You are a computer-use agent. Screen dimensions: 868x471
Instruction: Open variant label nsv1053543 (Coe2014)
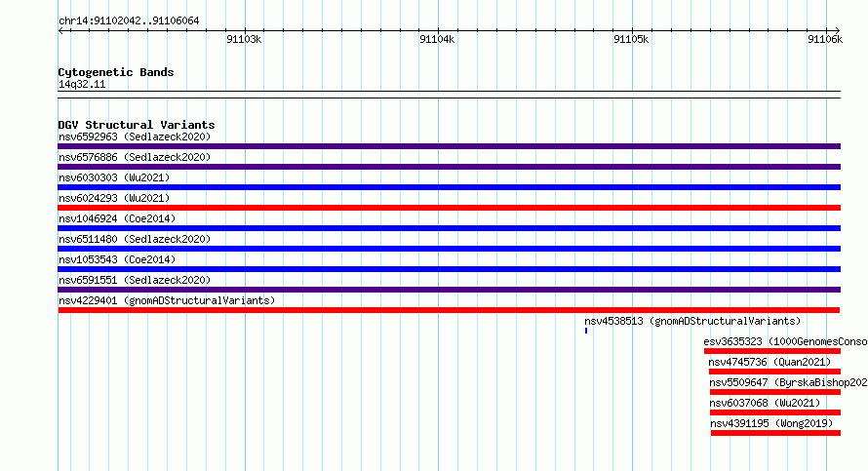[x=117, y=259]
